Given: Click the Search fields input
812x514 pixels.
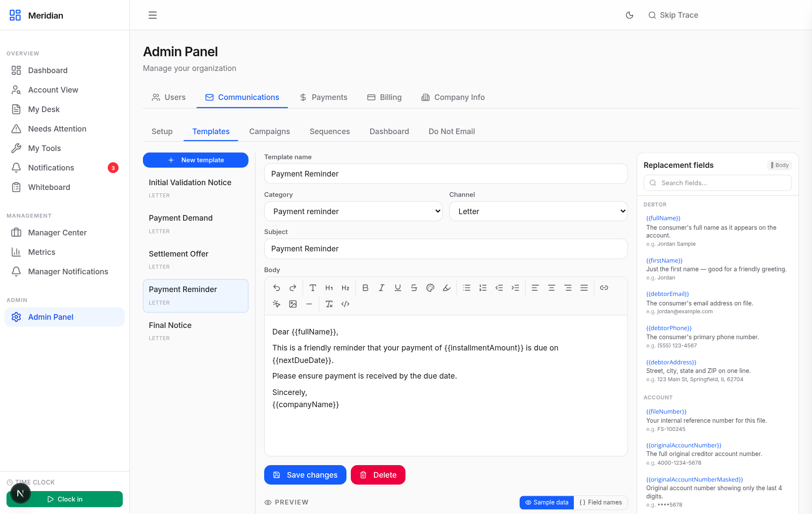Looking at the screenshot, I should pos(718,183).
